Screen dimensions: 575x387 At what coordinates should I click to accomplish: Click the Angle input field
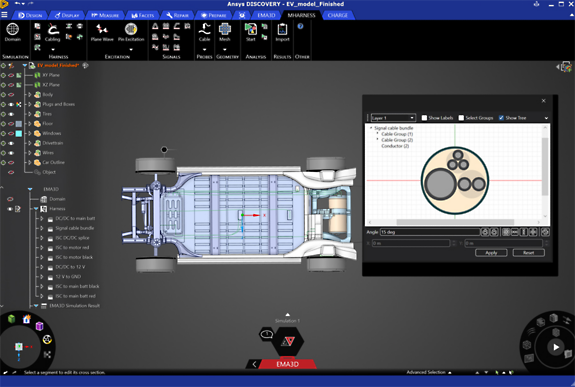(430, 232)
